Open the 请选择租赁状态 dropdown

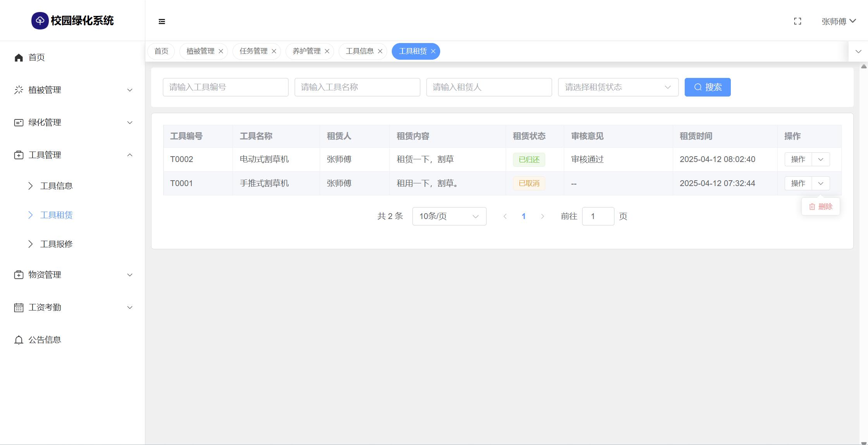click(x=618, y=87)
